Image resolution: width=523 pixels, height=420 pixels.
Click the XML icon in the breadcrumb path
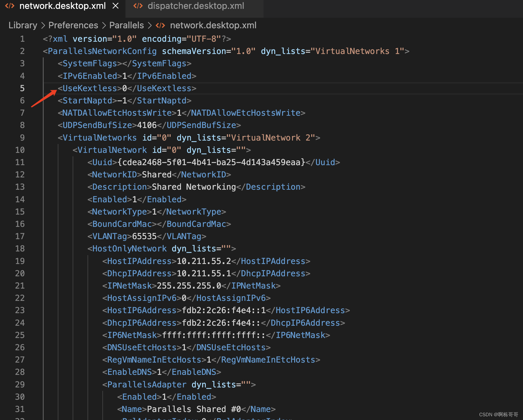tap(160, 25)
